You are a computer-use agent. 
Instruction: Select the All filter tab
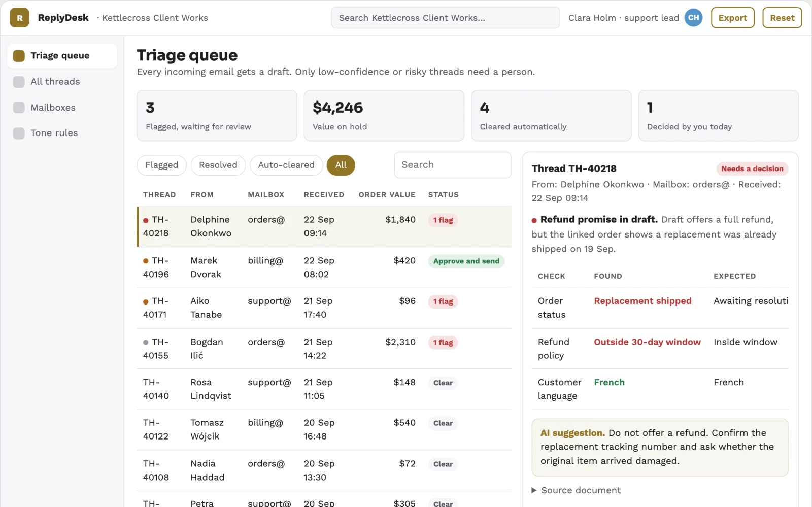click(341, 165)
